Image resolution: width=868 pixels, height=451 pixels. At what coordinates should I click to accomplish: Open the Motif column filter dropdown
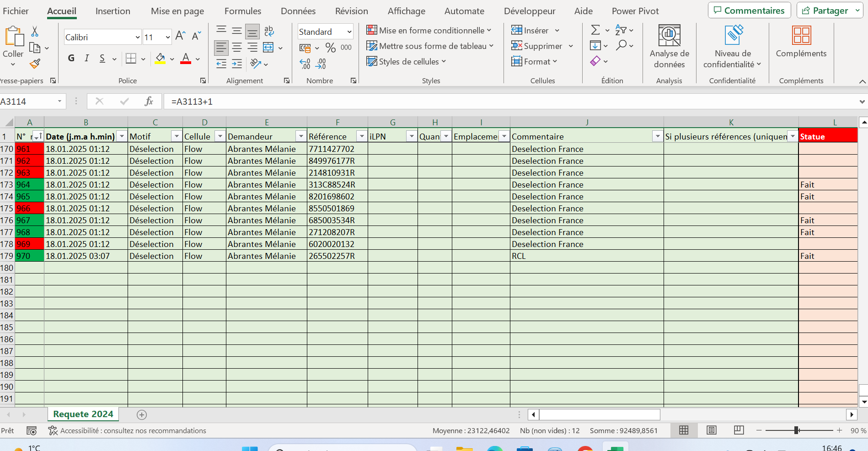[177, 136]
